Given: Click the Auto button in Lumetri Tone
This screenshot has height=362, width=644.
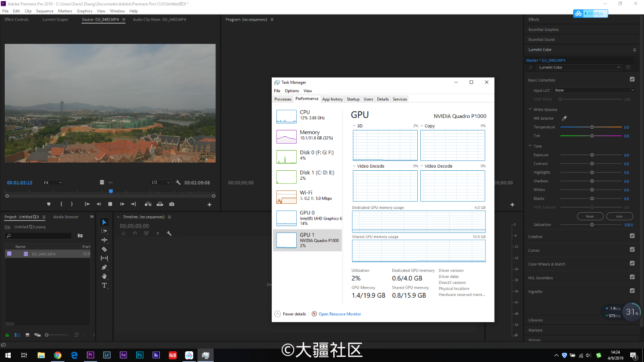Looking at the screenshot, I should click(x=620, y=216).
